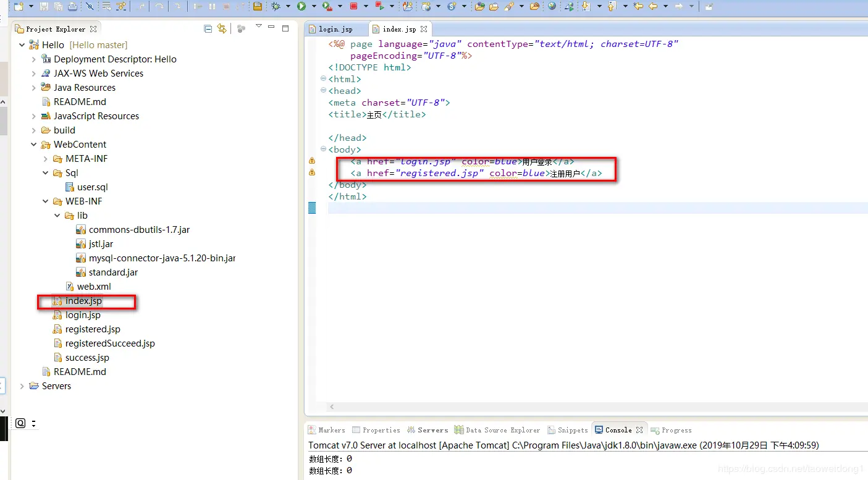868x480 pixels.
Task: Expand the build folder node
Action: (34, 130)
